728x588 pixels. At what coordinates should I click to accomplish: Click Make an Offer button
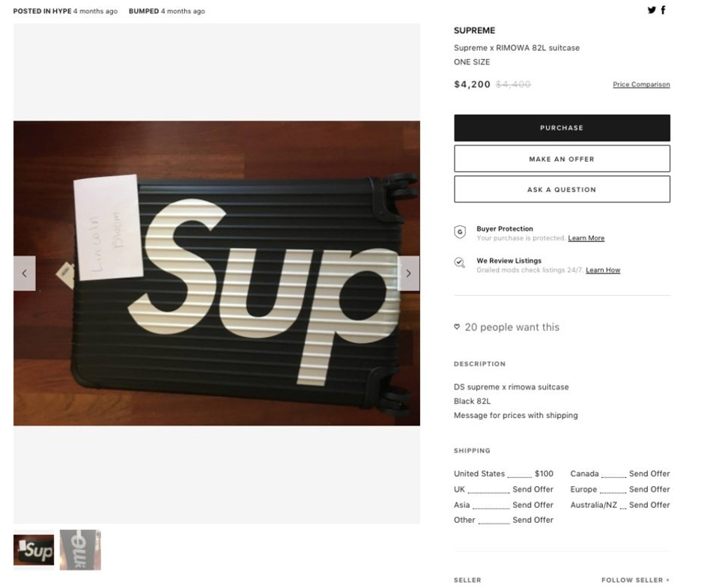click(562, 159)
